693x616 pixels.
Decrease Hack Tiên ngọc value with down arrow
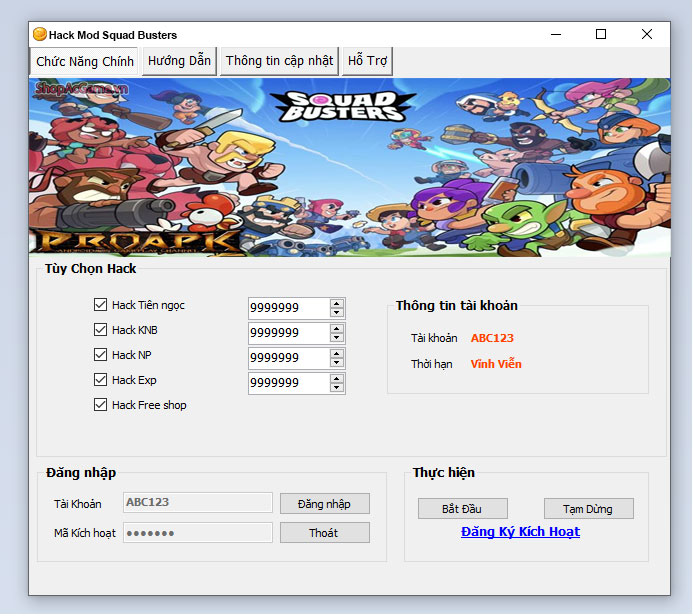click(337, 312)
